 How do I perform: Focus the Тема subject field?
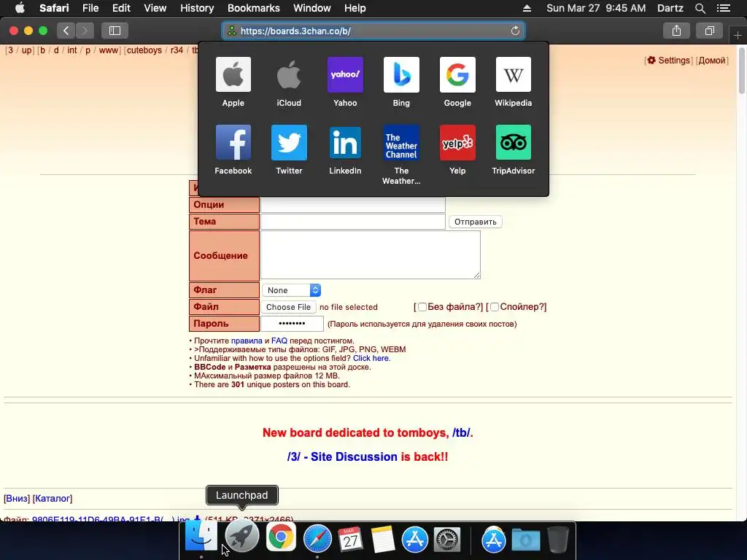click(353, 222)
